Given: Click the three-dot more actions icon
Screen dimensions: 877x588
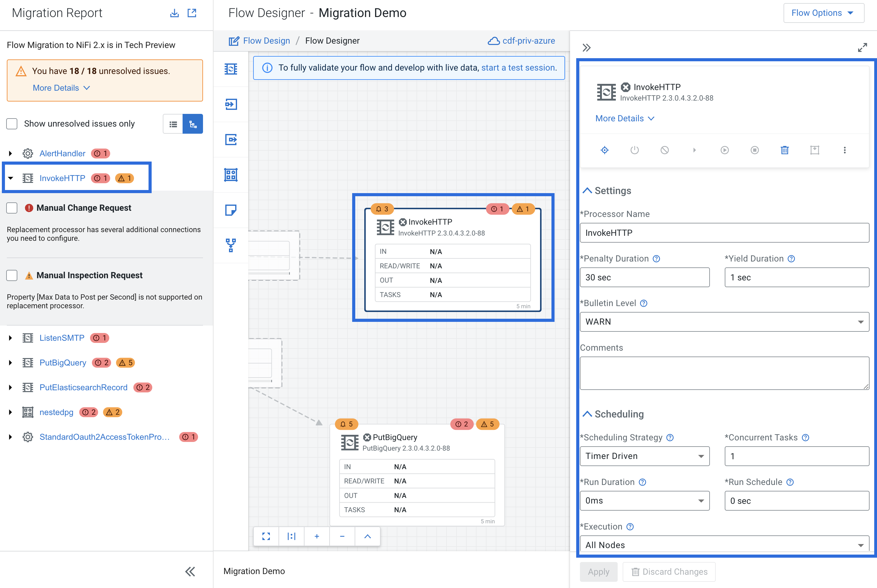Looking at the screenshot, I should click(845, 150).
